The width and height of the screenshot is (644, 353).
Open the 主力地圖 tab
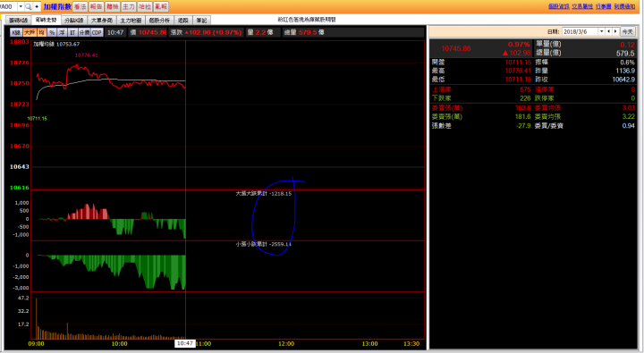point(131,21)
